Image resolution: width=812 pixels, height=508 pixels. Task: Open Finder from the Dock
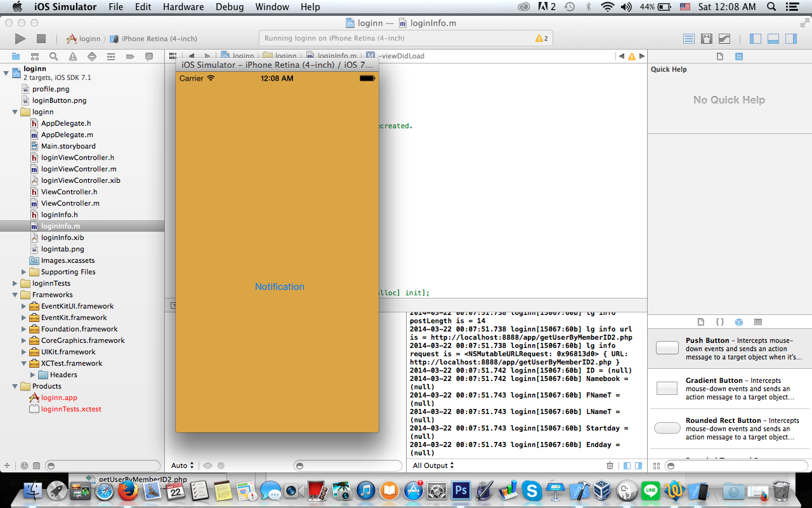click(x=33, y=491)
